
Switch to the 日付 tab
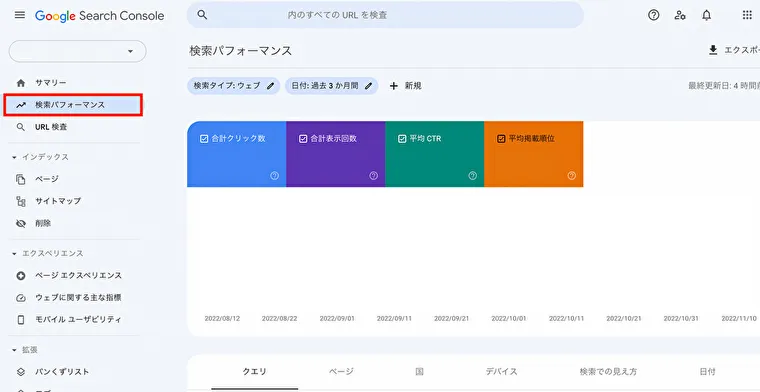tap(707, 372)
